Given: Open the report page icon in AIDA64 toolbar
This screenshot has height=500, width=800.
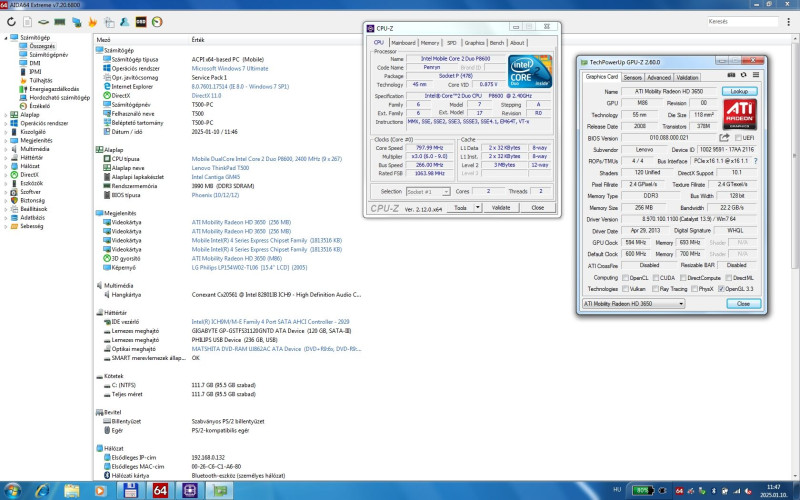Looking at the screenshot, I should pyautogui.click(x=28, y=22).
